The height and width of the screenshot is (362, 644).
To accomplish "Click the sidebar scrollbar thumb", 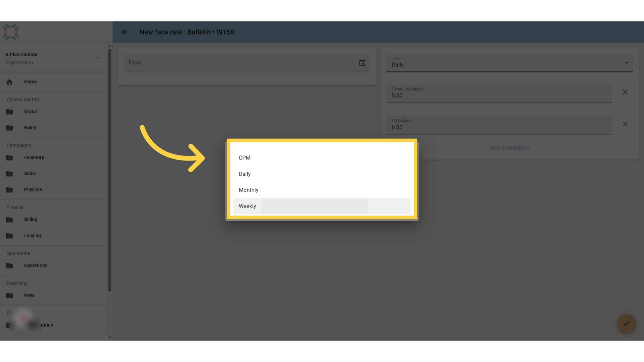I will click(110, 170).
